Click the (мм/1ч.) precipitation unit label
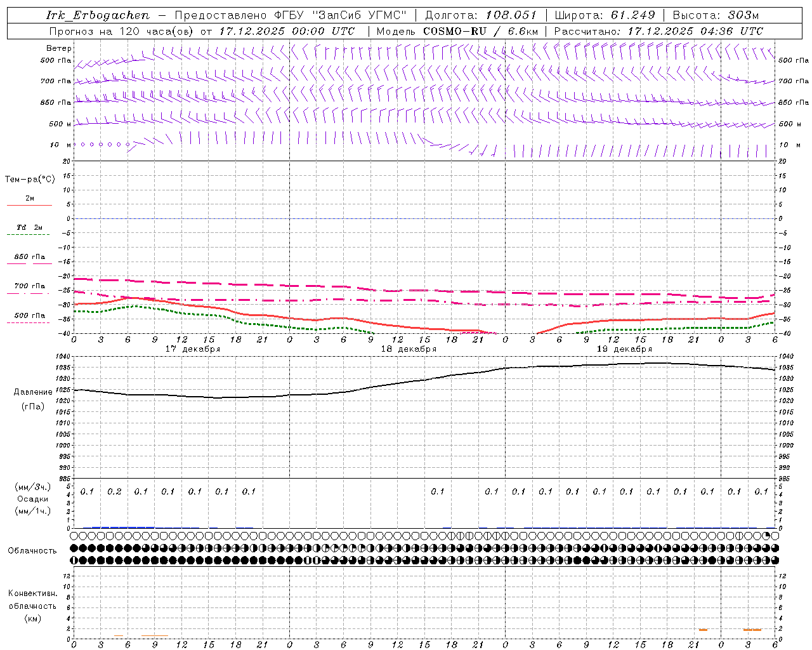Viewport: 812px width, 650px height. coord(32,511)
